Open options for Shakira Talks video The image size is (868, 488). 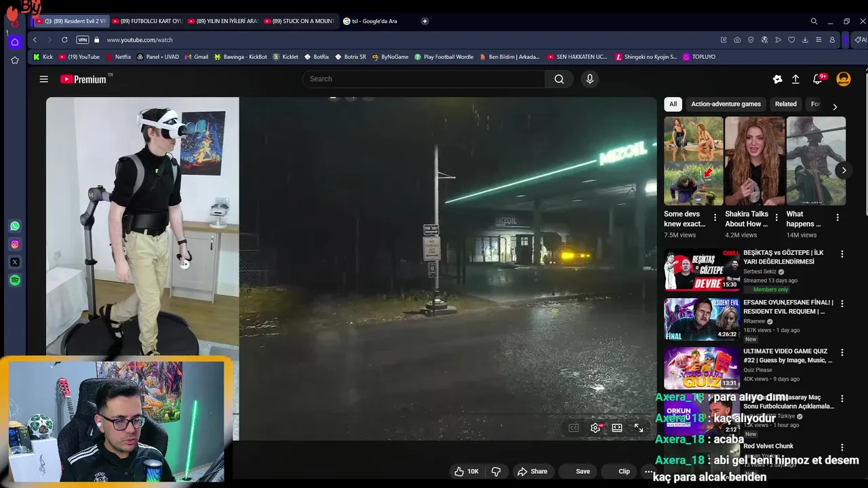point(776,218)
